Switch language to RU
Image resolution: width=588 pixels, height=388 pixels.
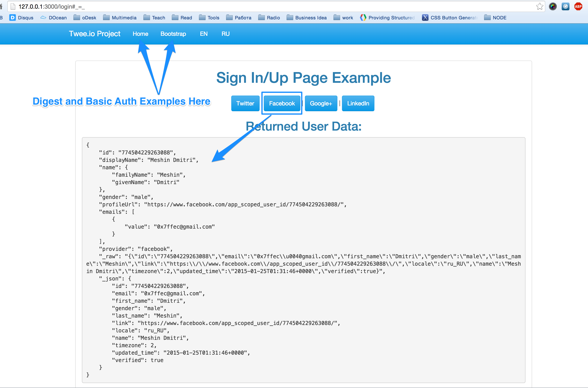pos(225,34)
